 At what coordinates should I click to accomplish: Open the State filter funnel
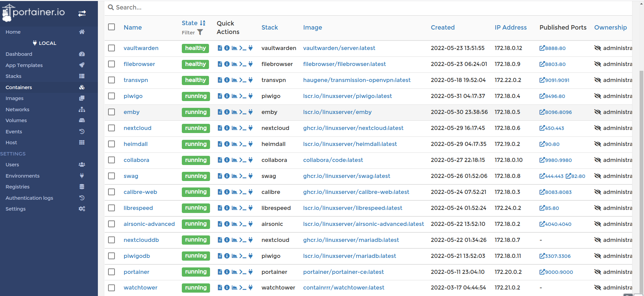[x=200, y=32]
